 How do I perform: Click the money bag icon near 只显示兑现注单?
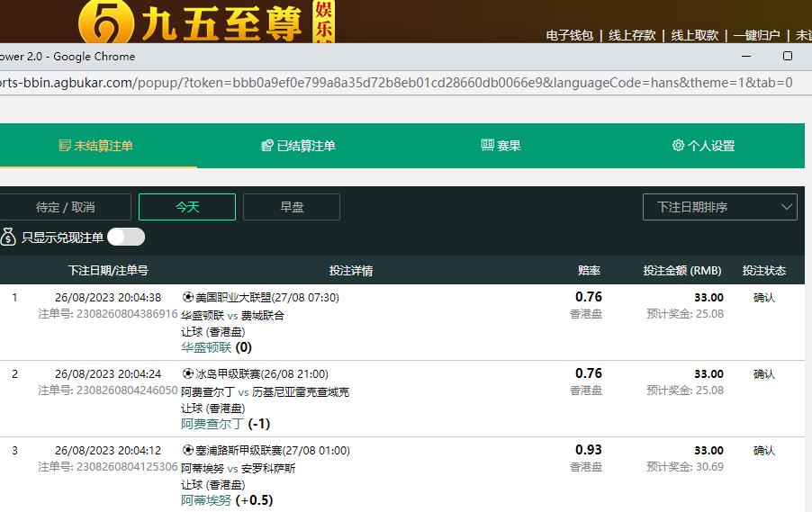pyautogui.click(x=8, y=237)
